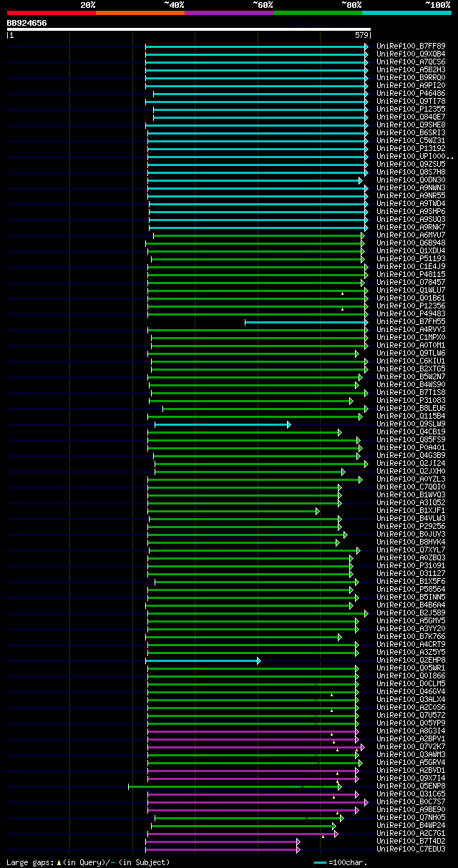Open hit UniRef100_Q2JI24

click(x=411, y=464)
